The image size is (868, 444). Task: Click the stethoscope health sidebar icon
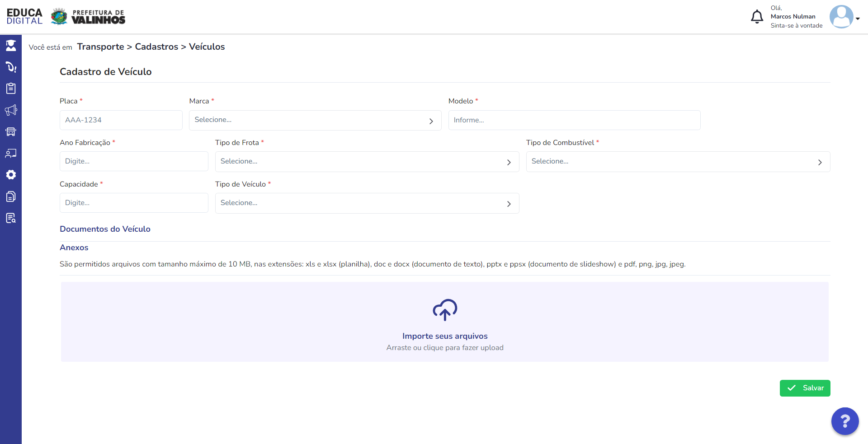click(11, 67)
